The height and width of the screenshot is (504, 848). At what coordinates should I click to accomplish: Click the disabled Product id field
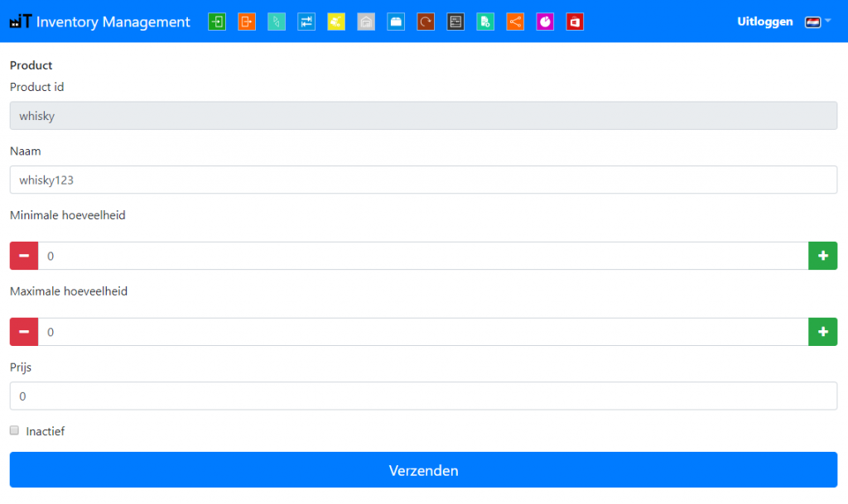(423, 116)
